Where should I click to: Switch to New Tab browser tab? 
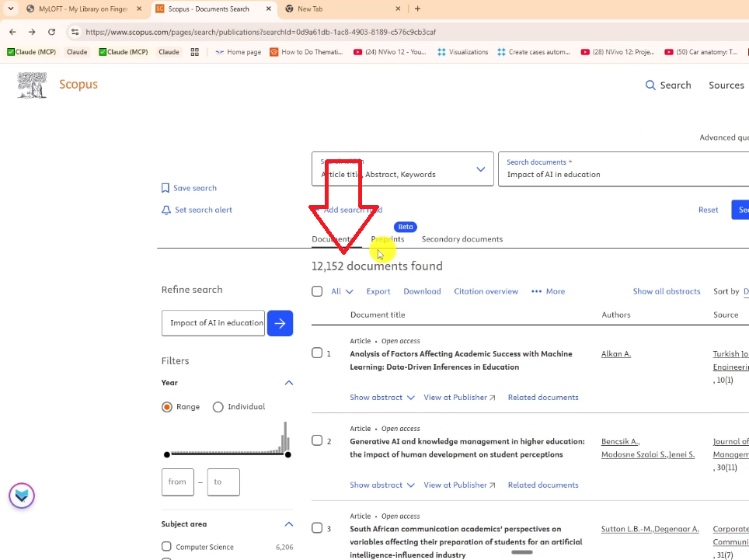pos(343,9)
